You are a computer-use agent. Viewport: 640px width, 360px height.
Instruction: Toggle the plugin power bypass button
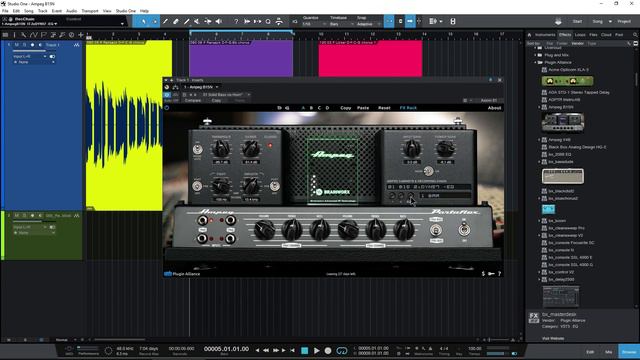coord(167,108)
